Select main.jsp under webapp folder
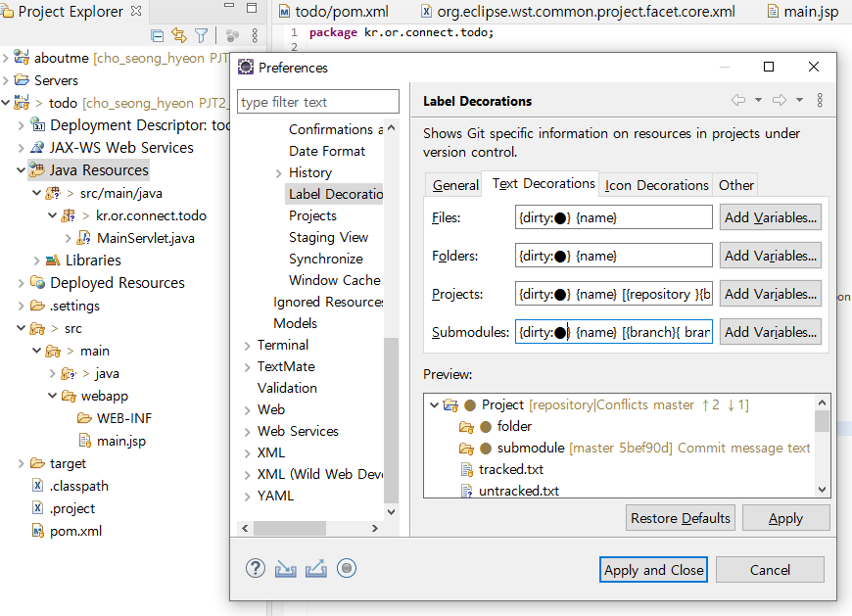Screen dimensions: 852x616 point(120,441)
